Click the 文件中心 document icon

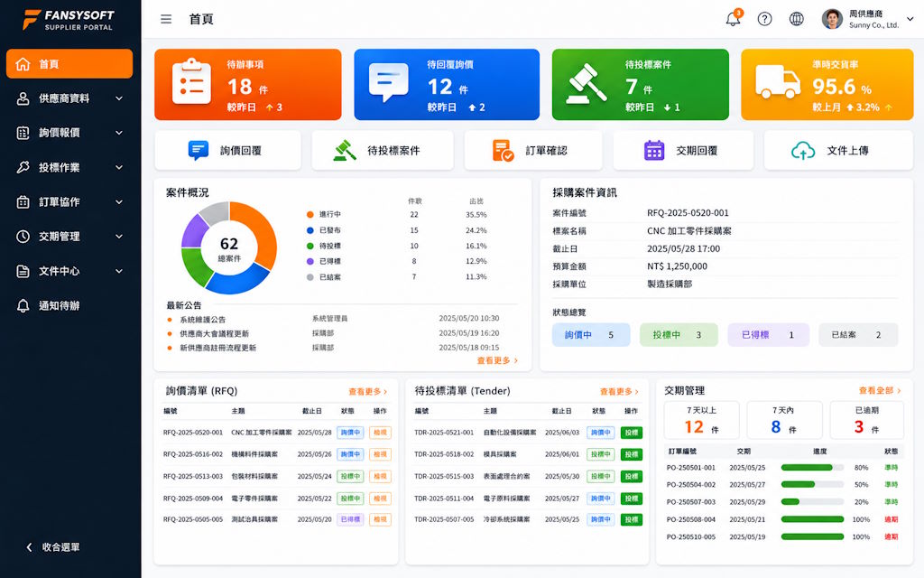[x=23, y=271]
